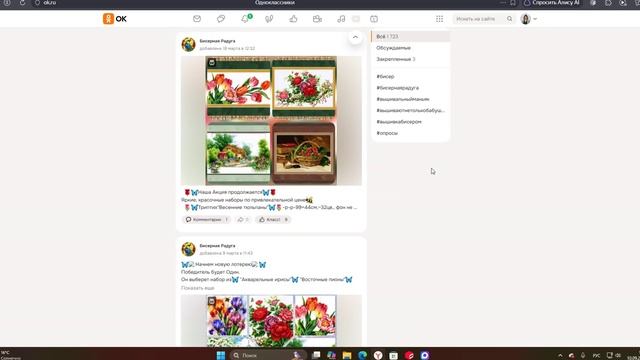Open group name link on the 18 марта post
This screenshot has width=640, height=360.
click(x=217, y=41)
